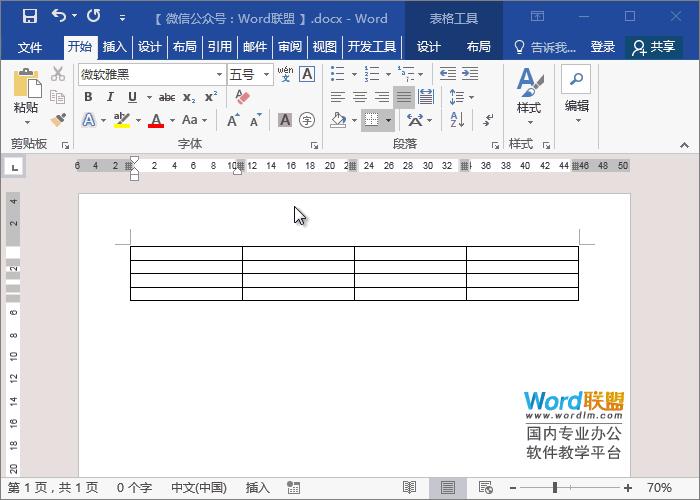Apply distributed alignment
This screenshot has width=700, height=500.
(426, 97)
